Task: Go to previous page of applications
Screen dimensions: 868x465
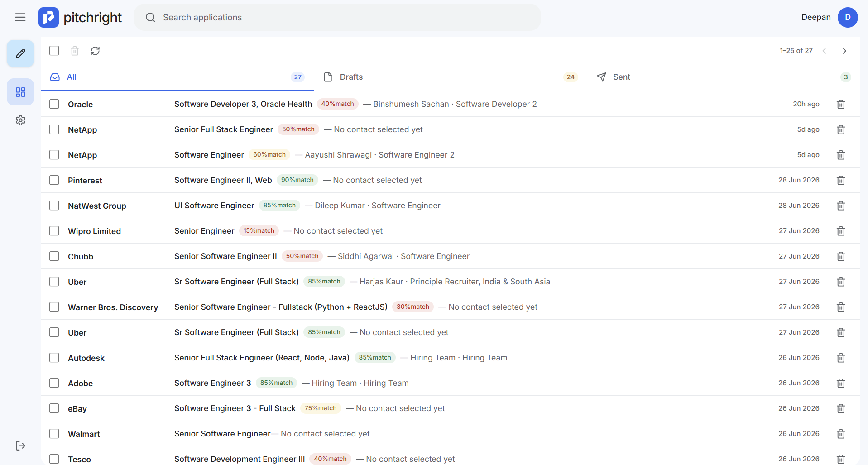Action: [x=824, y=51]
